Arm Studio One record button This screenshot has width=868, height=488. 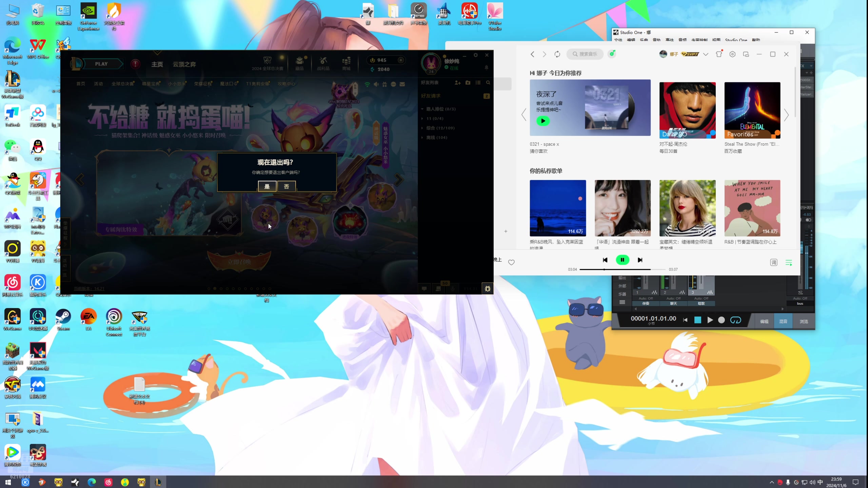pos(722,320)
